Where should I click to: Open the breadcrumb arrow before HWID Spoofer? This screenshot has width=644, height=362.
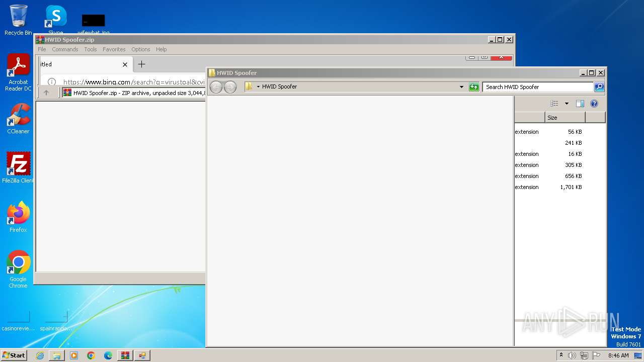tap(258, 86)
